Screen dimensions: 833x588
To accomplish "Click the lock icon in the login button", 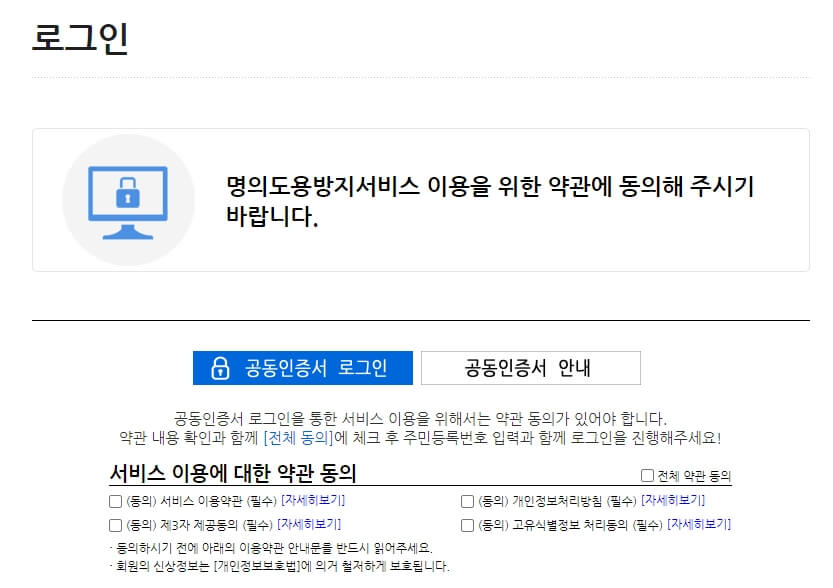I will pos(220,368).
